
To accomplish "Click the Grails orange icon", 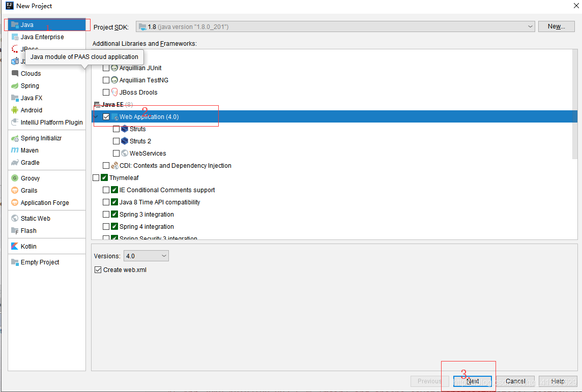I will tap(15, 190).
